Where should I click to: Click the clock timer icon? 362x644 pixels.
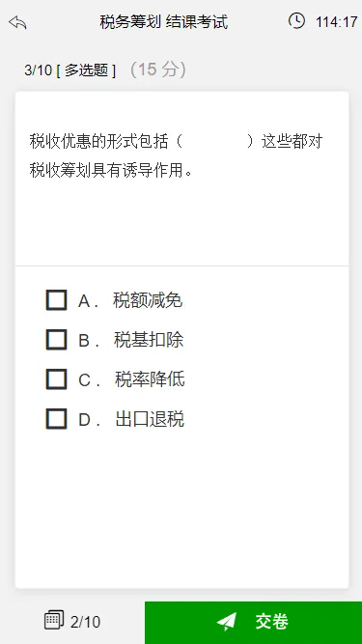296,20
